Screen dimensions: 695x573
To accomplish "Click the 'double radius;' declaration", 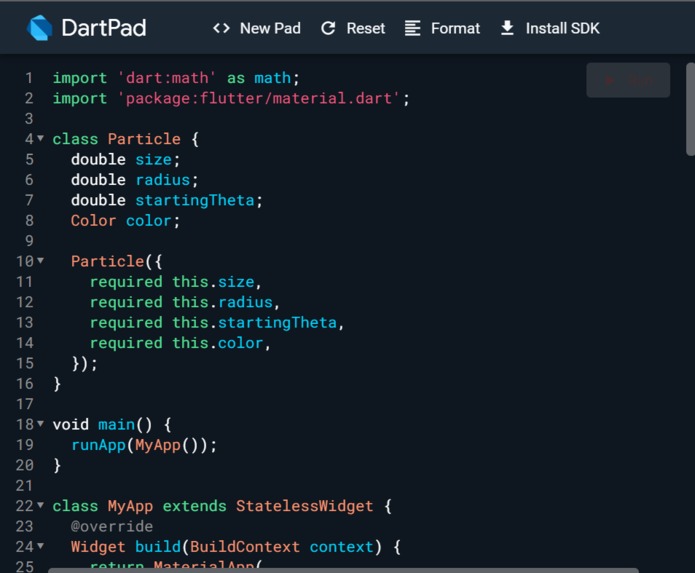I will (x=135, y=180).
